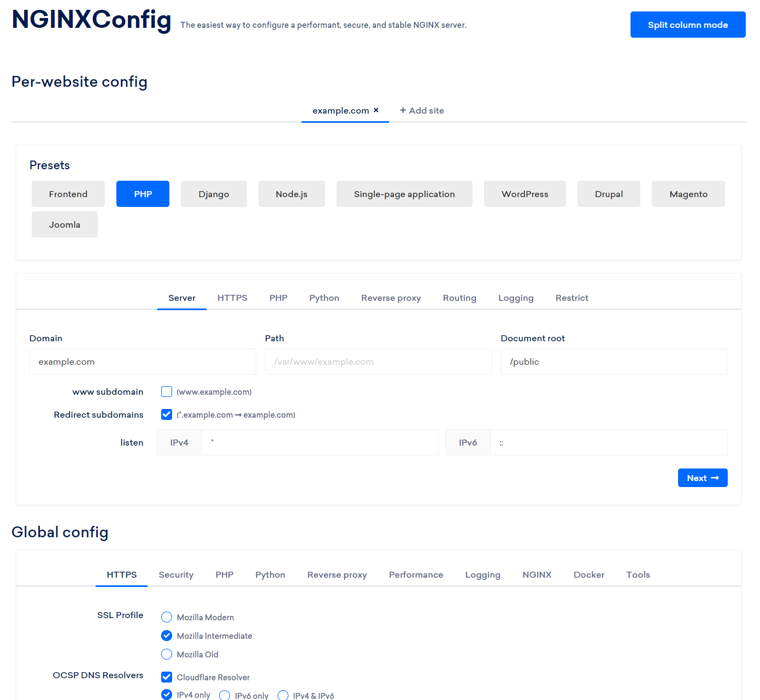Open the per-website Routing tab
The width and height of the screenshot is (760, 700).
click(x=459, y=298)
